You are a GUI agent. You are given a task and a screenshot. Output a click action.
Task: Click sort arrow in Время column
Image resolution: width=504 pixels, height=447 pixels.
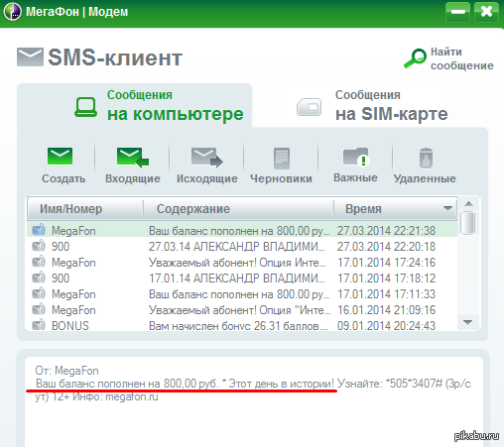pos(447,208)
